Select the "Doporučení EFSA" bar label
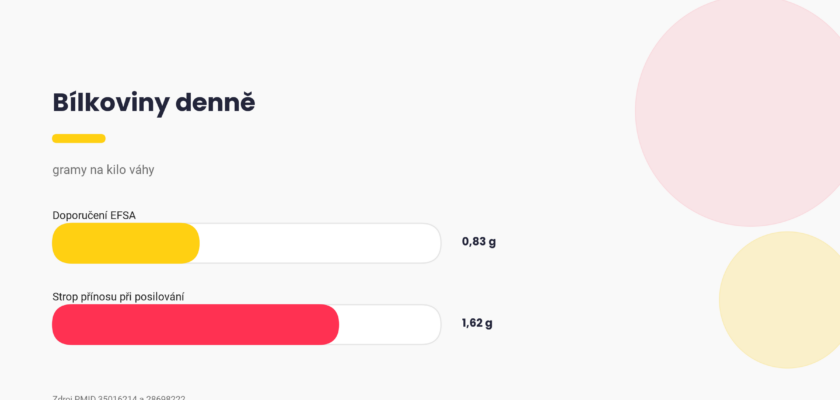 (94, 215)
